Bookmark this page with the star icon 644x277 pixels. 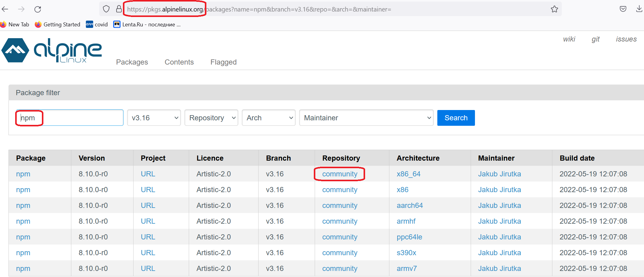554,9
